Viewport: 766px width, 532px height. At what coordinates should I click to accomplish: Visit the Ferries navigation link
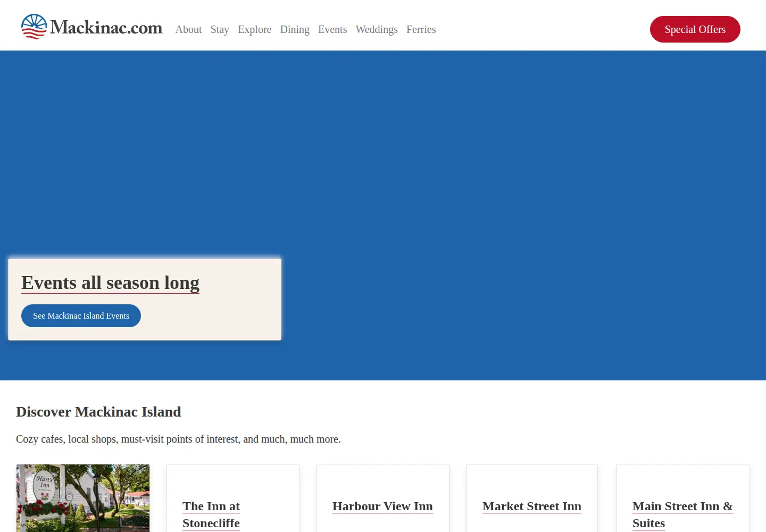pyautogui.click(x=421, y=29)
